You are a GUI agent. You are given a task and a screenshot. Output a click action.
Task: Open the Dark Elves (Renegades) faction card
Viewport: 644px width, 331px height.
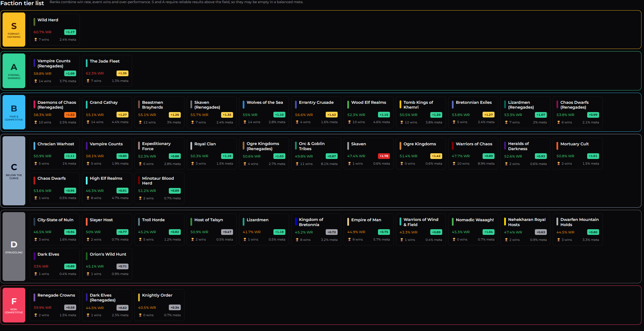(107, 305)
